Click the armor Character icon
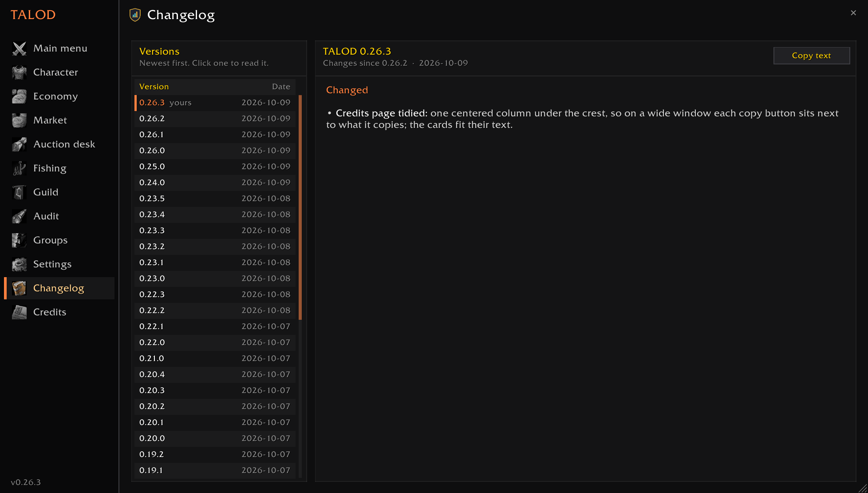 pos(19,72)
